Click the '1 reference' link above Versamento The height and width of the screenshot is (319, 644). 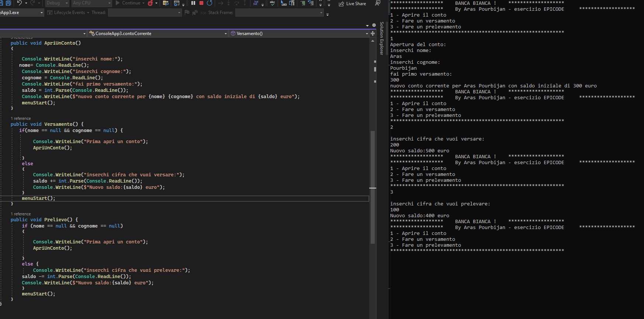[x=21, y=118]
